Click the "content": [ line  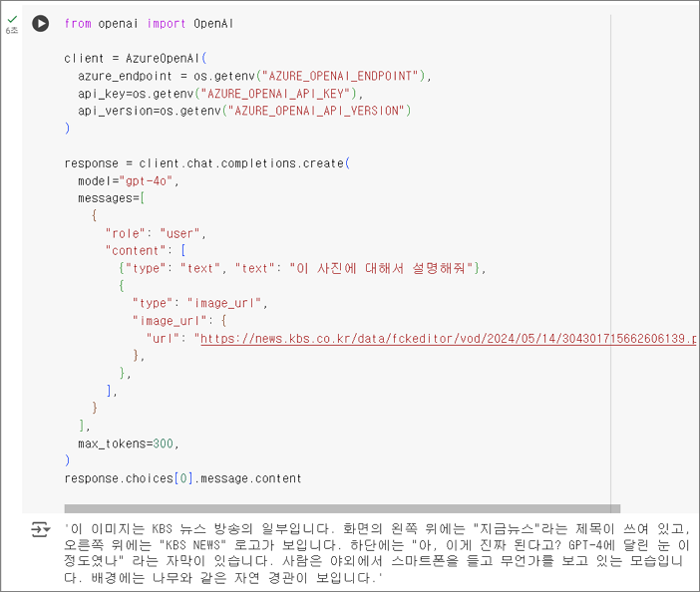click(x=146, y=251)
